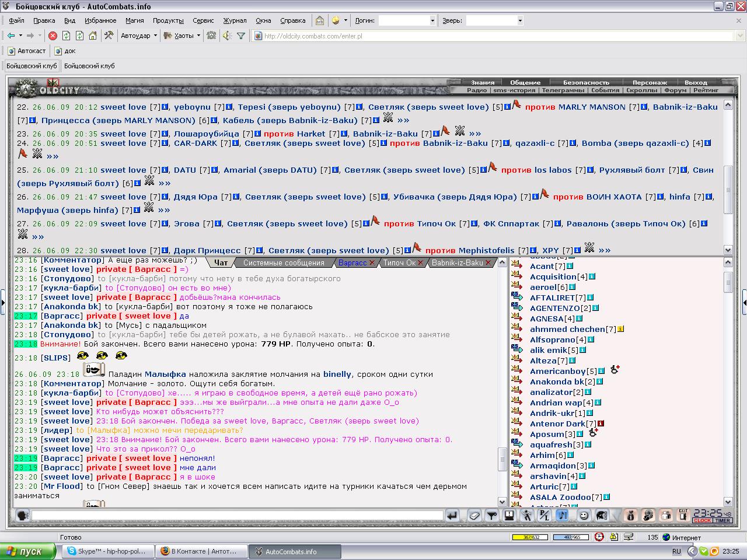Click the Автокаст bookmark button
The image size is (747, 560).
point(27,51)
